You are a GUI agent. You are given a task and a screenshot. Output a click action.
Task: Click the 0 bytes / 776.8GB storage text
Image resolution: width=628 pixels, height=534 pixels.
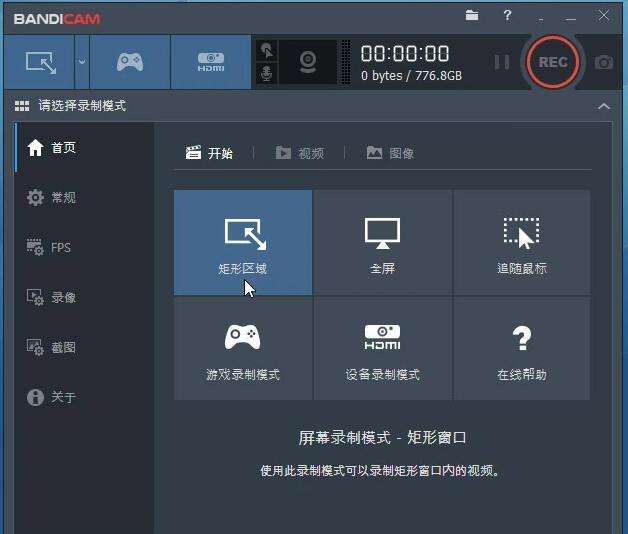[411, 76]
